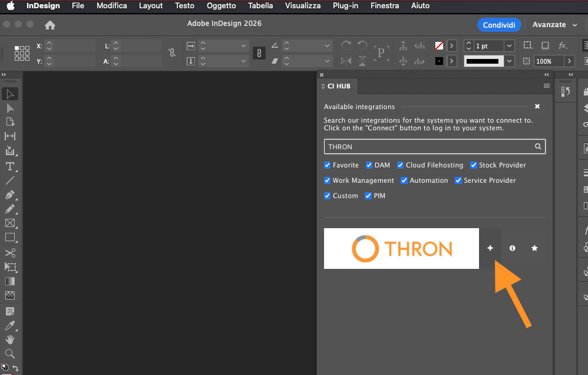Open the CI HUB panel menu
Screen dimensions: 588x375
tap(546, 86)
